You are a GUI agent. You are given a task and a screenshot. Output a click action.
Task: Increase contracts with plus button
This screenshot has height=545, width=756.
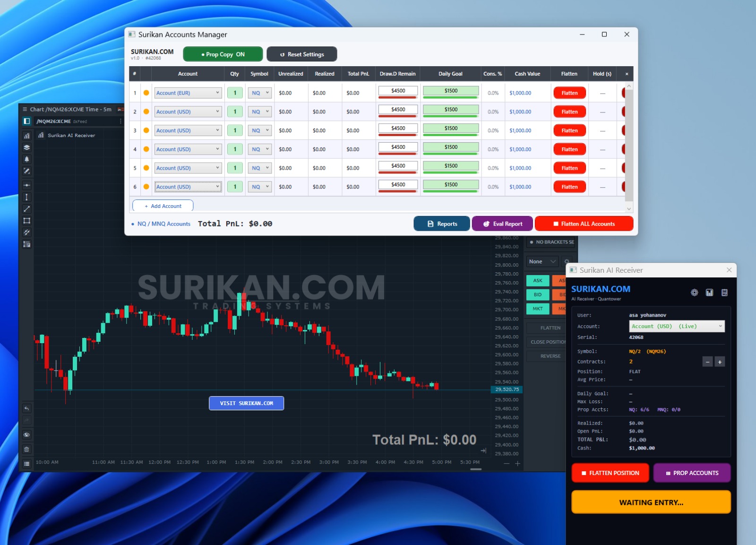720,362
